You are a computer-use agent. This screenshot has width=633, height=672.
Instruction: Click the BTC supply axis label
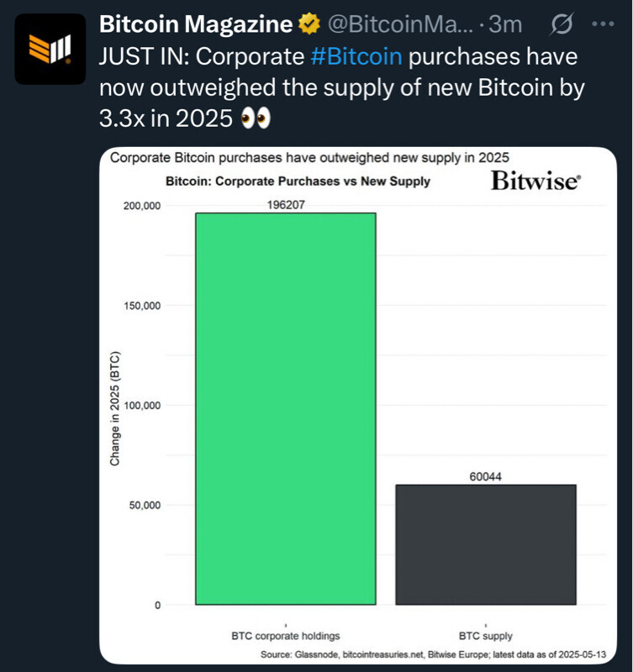click(485, 636)
